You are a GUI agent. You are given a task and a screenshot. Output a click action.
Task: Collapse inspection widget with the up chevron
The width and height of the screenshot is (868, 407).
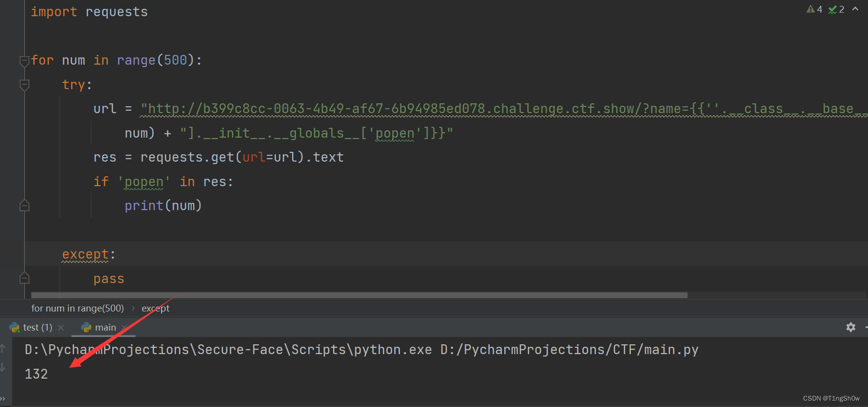(x=855, y=9)
